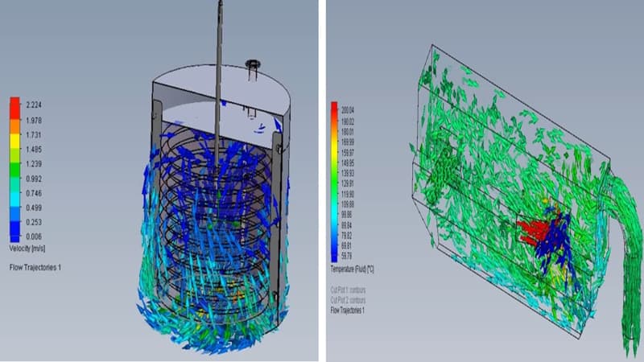
Task: Click the Temperature (Fluid) legend title
Action: pyautogui.click(x=352, y=269)
